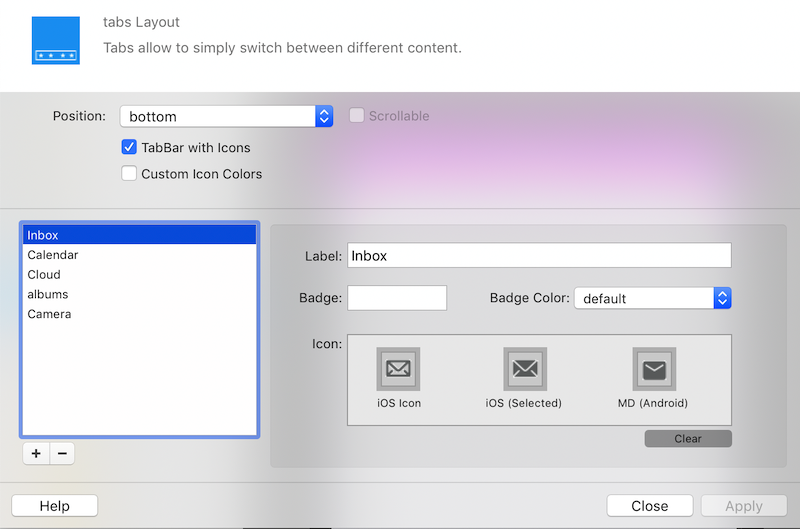Click into the Badge text field
This screenshot has width=800, height=529.
click(x=397, y=298)
